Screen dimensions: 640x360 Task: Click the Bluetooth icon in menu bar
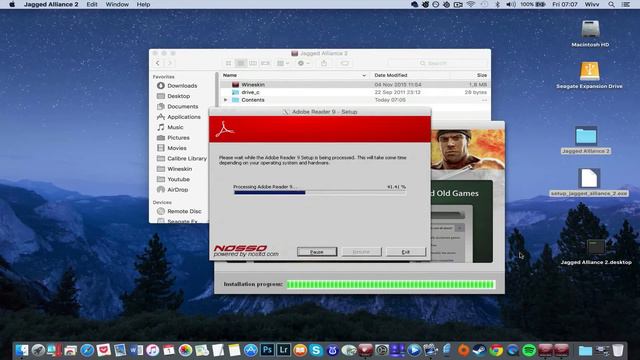click(497, 4)
